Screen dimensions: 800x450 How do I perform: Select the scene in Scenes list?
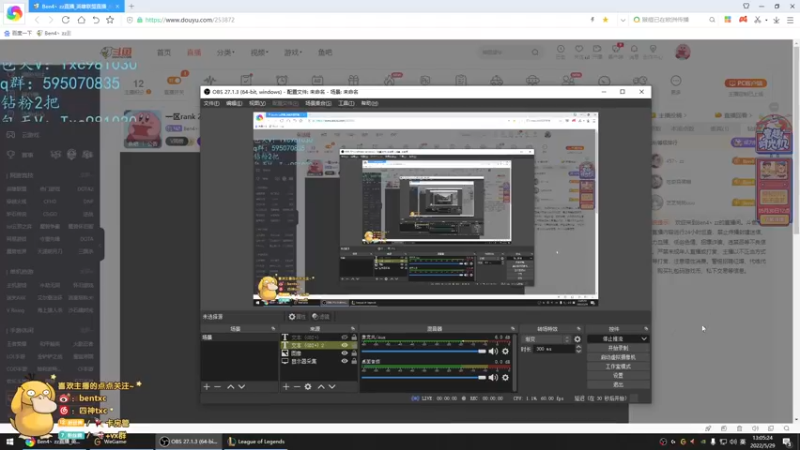click(239, 337)
